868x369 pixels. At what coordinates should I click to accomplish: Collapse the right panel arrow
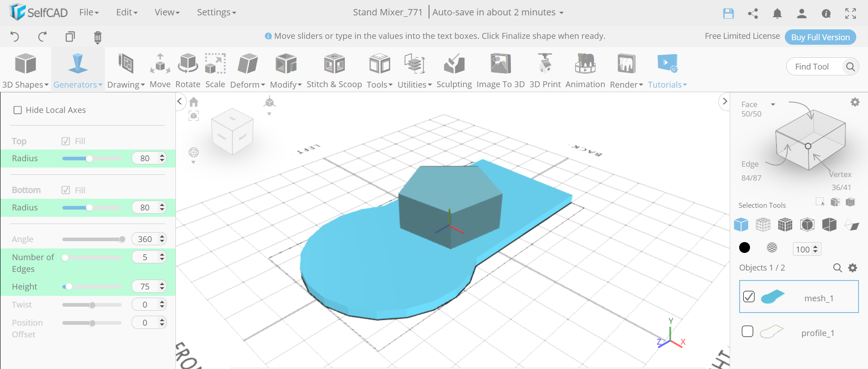tap(724, 101)
